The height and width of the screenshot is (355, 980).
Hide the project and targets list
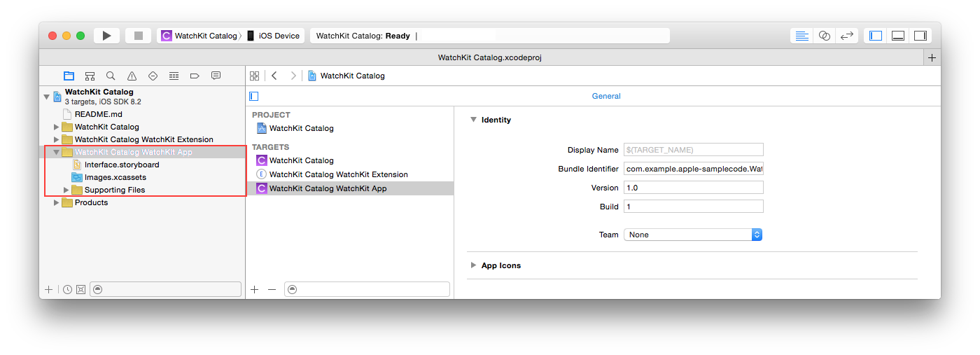[254, 96]
